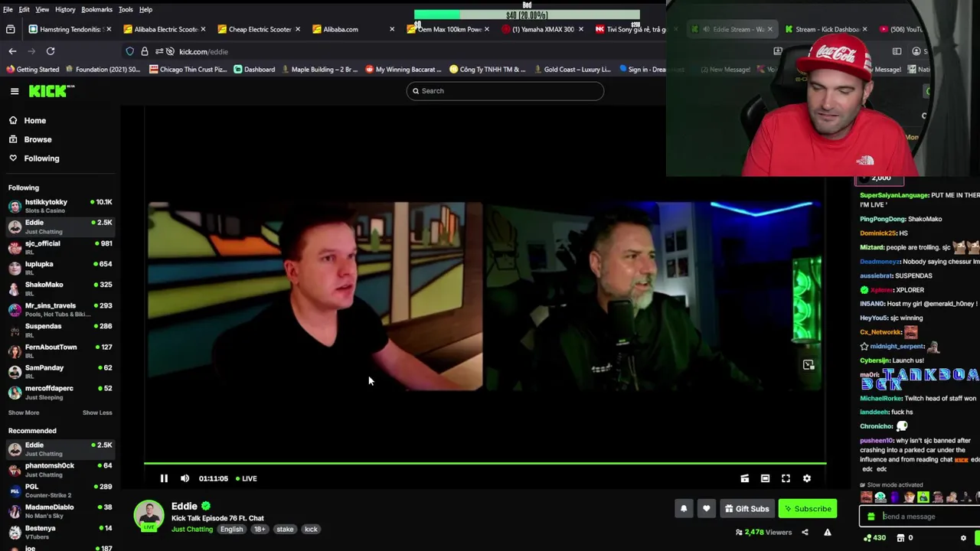Open the channel points 430 balance

point(874,538)
